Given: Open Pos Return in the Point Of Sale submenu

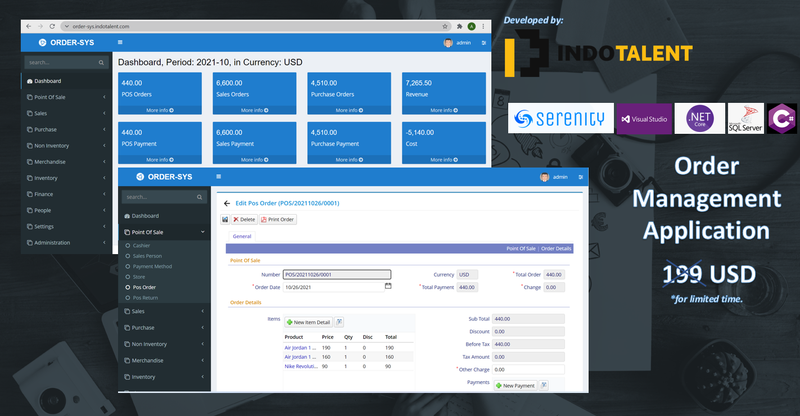Looking at the screenshot, I should tap(145, 298).
